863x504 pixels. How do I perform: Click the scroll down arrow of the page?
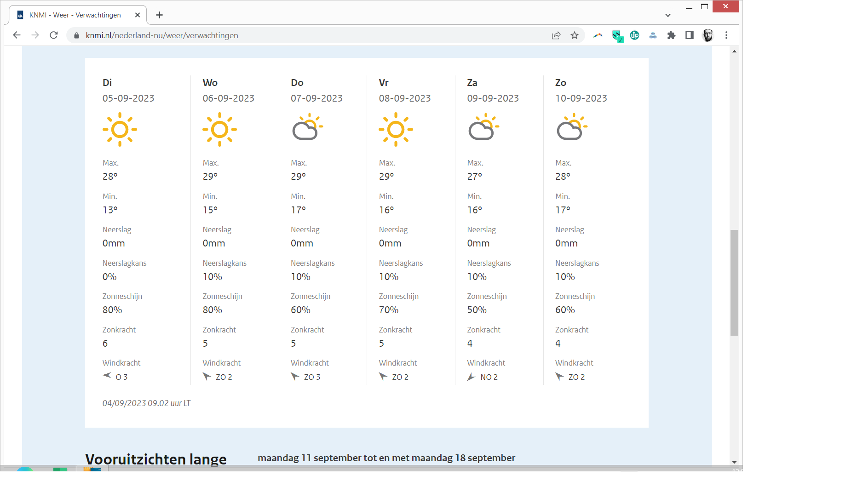tap(734, 462)
